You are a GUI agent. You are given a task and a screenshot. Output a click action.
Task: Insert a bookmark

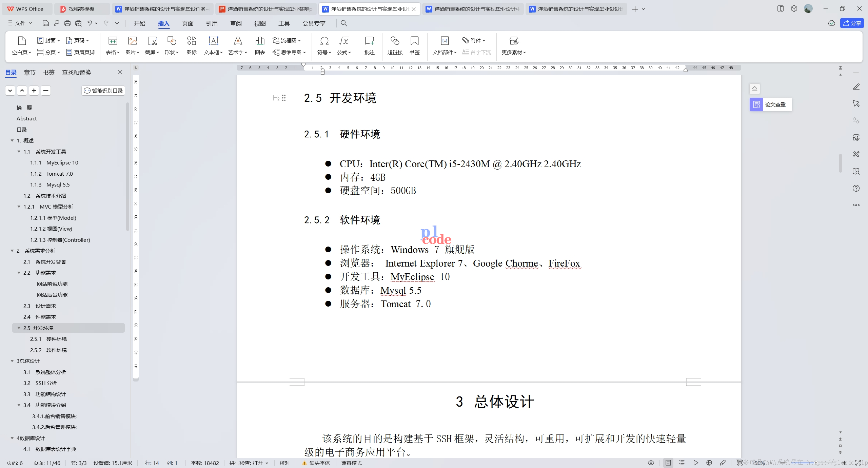pyautogui.click(x=415, y=46)
